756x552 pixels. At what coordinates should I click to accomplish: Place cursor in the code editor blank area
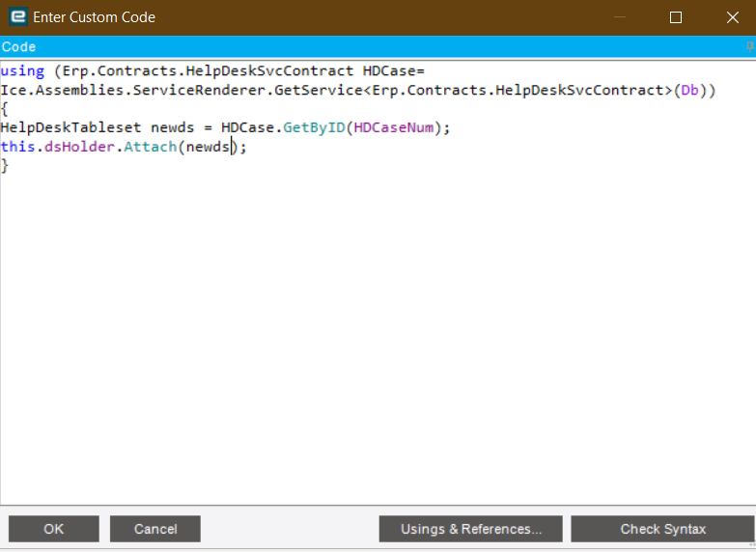pos(378,338)
